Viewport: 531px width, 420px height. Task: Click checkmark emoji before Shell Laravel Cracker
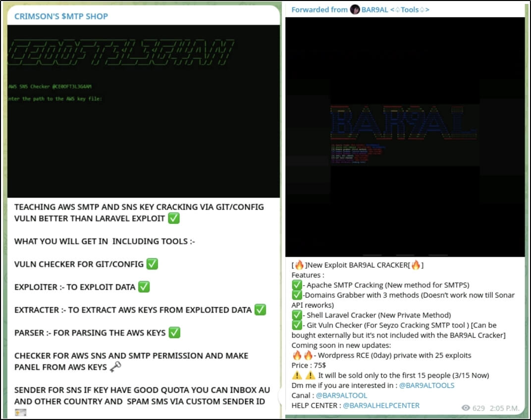tap(297, 315)
